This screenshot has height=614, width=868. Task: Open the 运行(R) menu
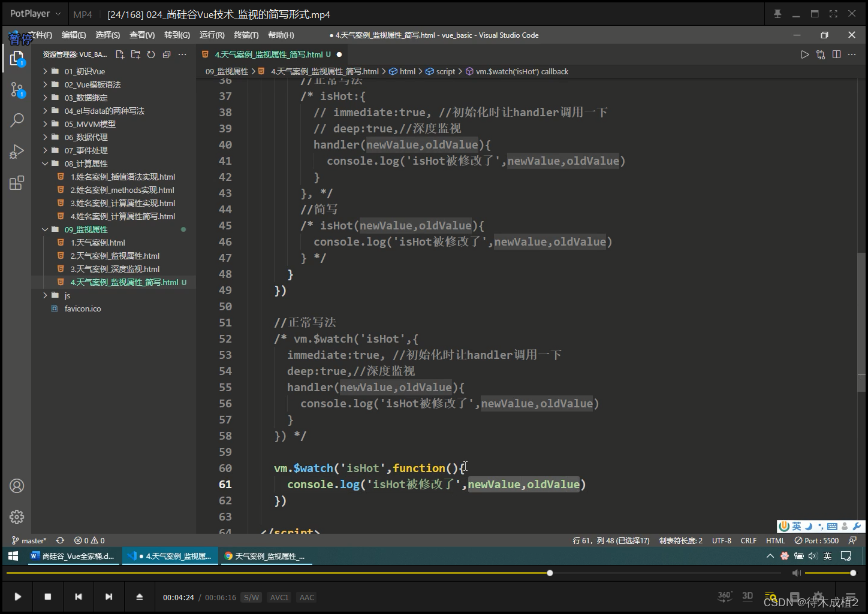[212, 35]
